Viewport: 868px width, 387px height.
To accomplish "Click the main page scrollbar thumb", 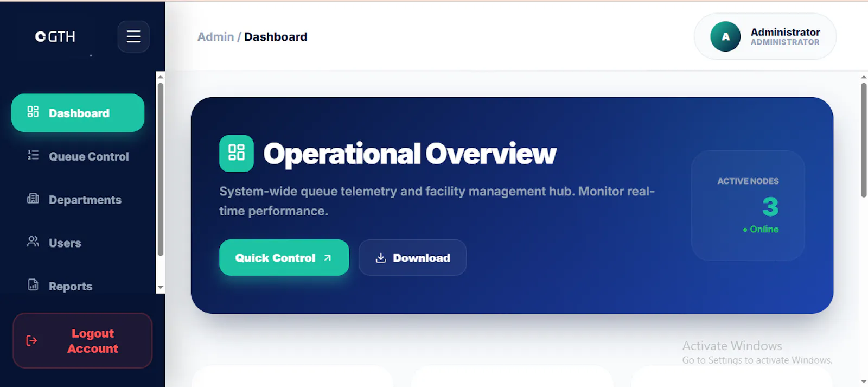I will (864, 140).
